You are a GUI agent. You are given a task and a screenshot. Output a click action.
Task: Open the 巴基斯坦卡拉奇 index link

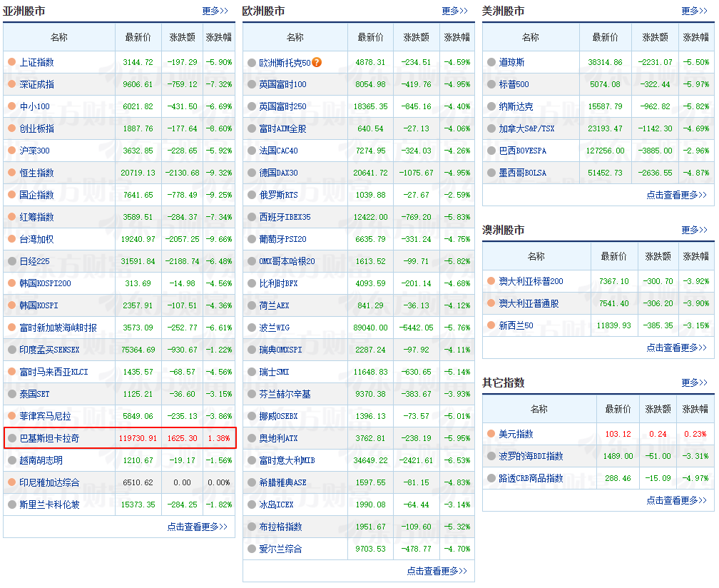click(49, 438)
